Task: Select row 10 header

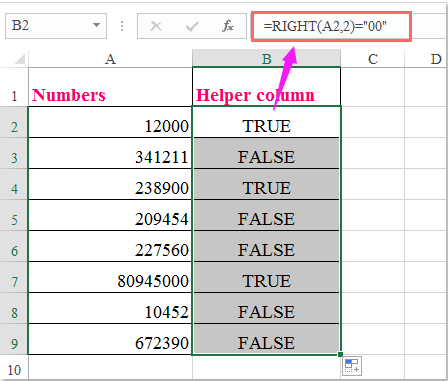Action: pyautogui.click(x=14, y=367)
